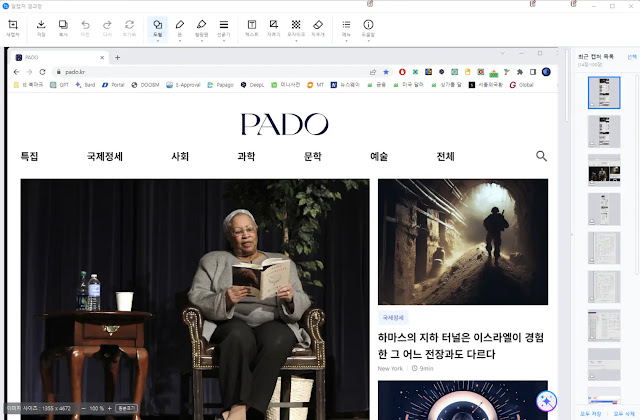Click recent captures list scrollbar
Image resolution: width=640 pixels, height=420 pixels.
click(638, 176)
